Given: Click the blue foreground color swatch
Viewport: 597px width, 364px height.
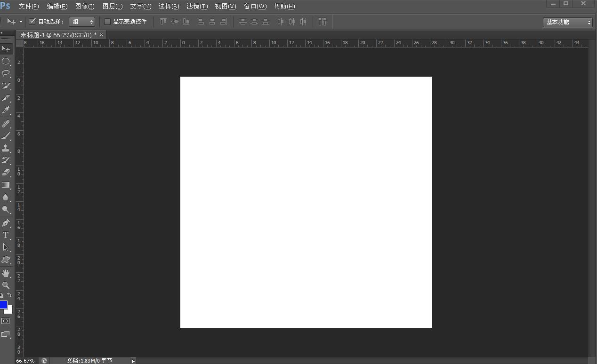Looking at the screenshot, I should [3, 304].
